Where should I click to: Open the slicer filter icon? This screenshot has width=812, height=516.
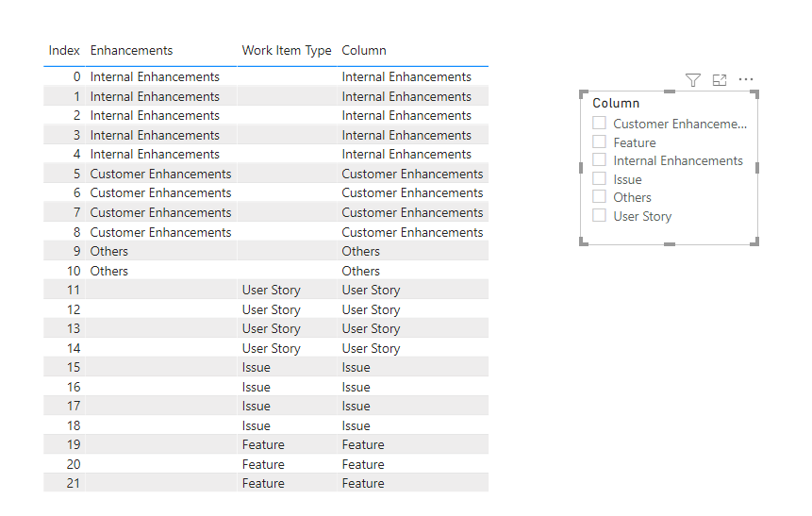tap(693, 80)
